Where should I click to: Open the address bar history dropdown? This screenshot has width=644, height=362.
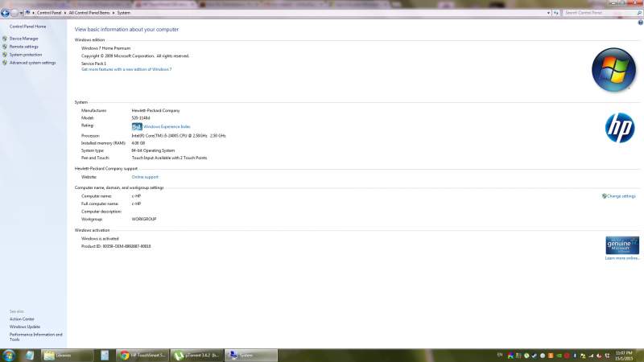548,13
